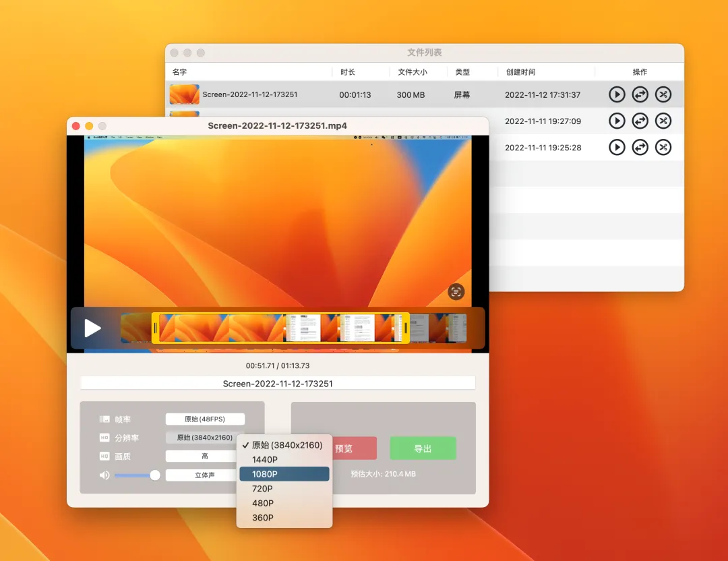Click the 屏幕 type cell
Screen dimensions: 728x561
462,95
